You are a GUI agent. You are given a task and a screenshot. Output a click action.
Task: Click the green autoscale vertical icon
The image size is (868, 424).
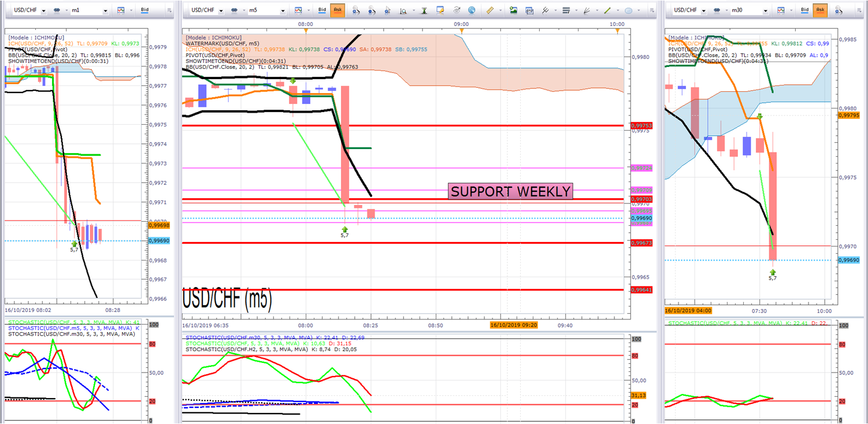click(x=425, y=10)
